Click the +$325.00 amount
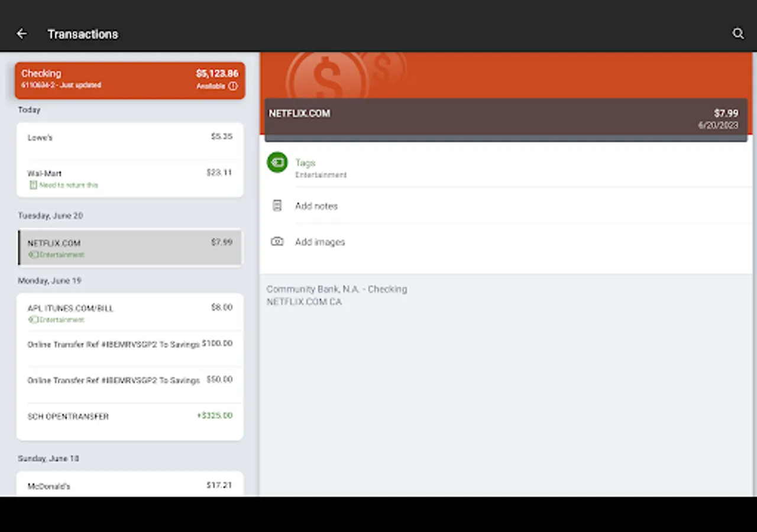 point(215,416)
